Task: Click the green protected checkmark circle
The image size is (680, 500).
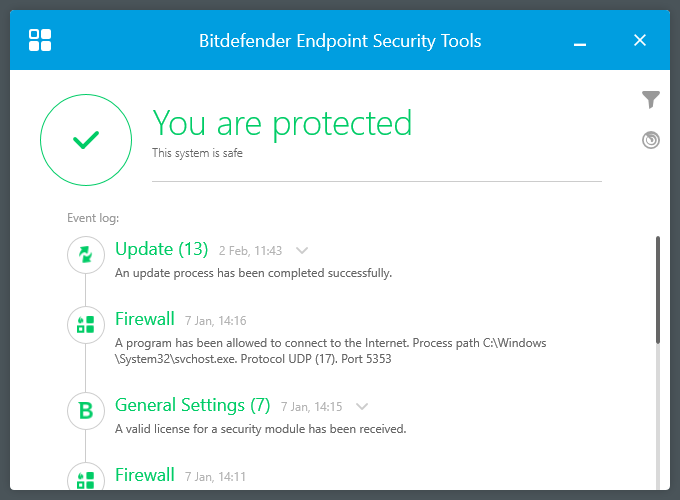Action: 86,141
